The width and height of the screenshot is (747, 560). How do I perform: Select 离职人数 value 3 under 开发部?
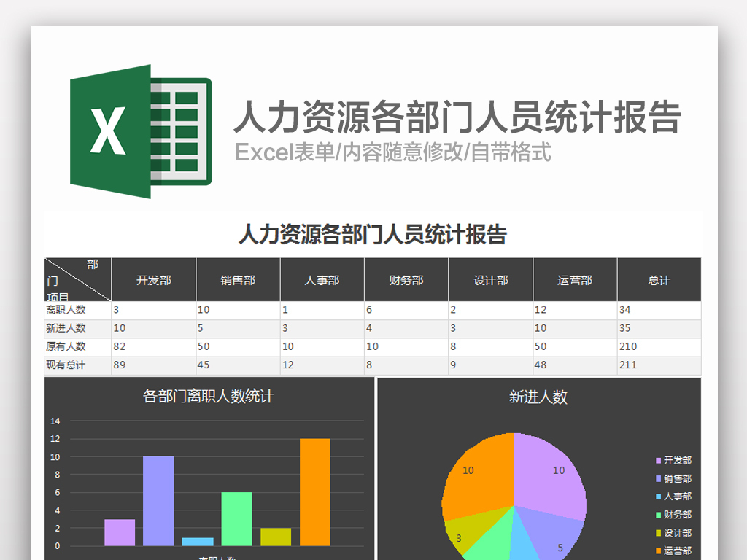pyautogui.click(x=154, y=310)
